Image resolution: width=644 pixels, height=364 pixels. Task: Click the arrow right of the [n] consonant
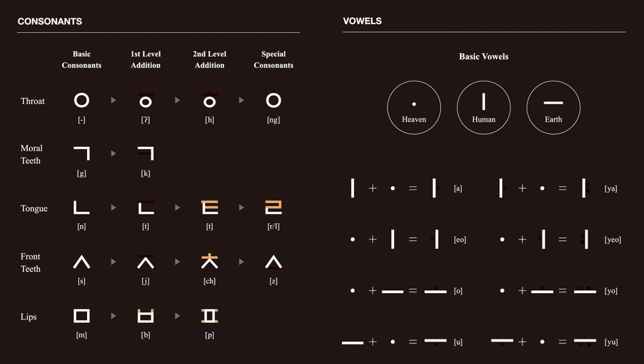(114, 208)
